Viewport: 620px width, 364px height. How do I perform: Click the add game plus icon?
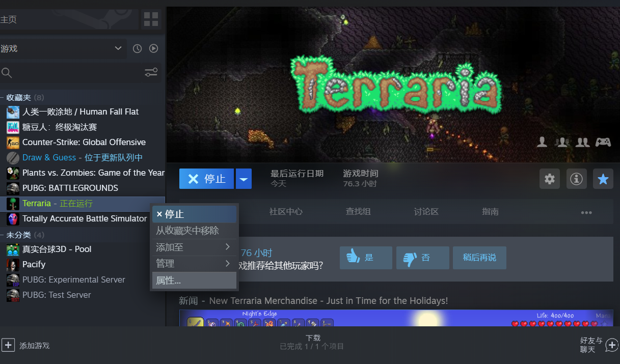tap(8, 345)
